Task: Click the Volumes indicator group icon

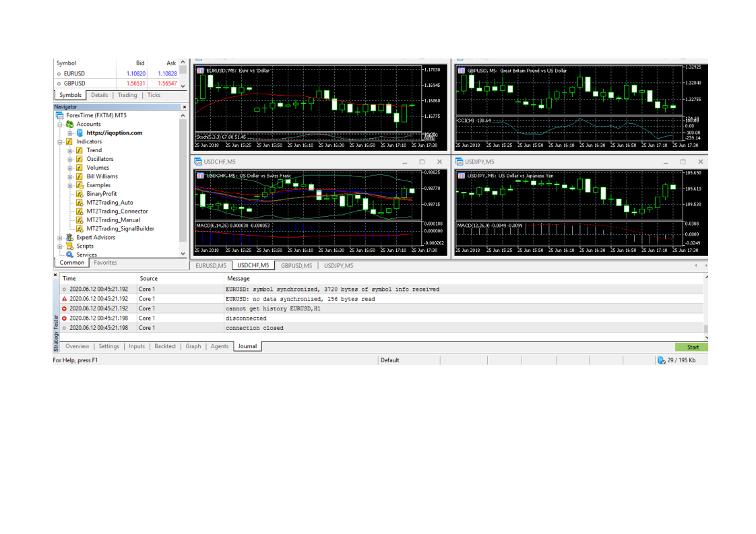Action: [80, 168]
